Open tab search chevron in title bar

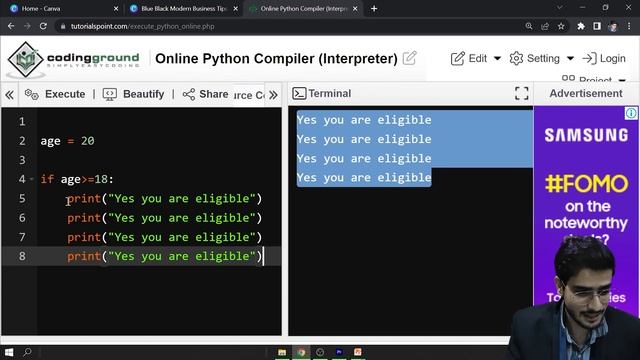[560, 8]
